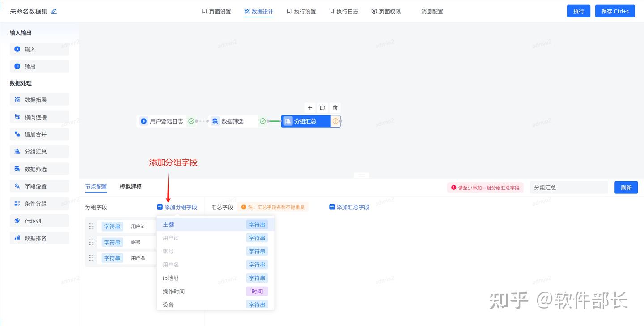Screen dimensions: 644x326
Task: Click the 执行 button
Action: coord(578,11)
